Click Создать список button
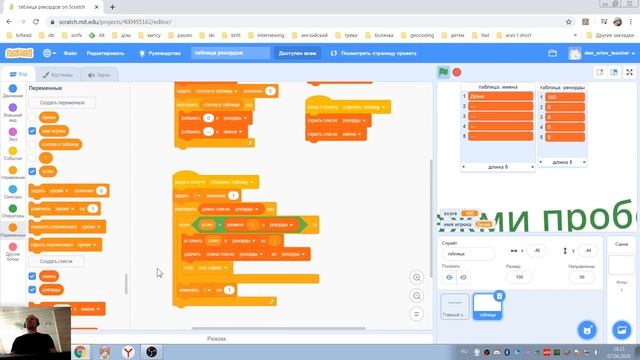The width and height of the screenshot is (640, 360). point(56,261)
